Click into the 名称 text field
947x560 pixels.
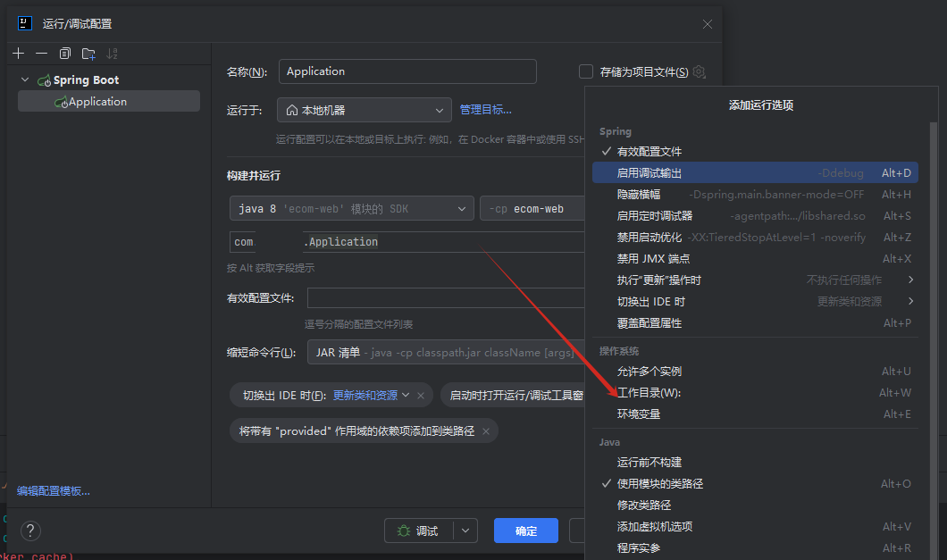click(x=407, y=71)
